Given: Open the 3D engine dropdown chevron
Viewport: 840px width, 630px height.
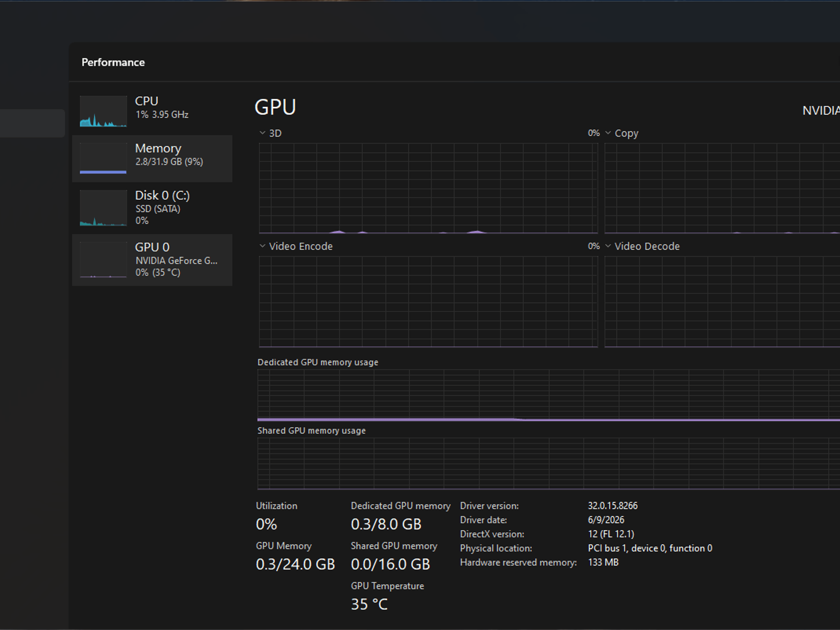Looking at the screenshot, I should click(x=262, y=133).
